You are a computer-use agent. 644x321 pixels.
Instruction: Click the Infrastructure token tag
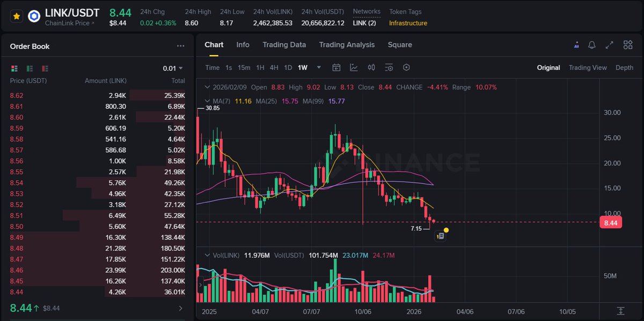click(x=408, y=23)
